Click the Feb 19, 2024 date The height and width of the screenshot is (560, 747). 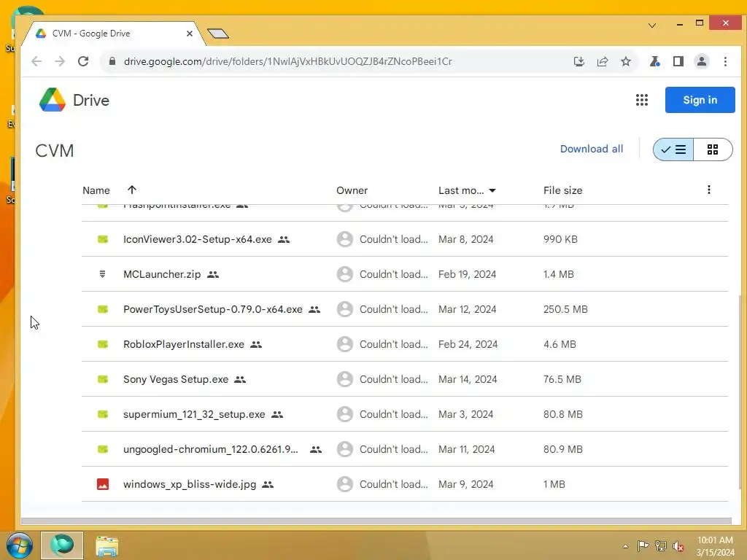point(468,274)
